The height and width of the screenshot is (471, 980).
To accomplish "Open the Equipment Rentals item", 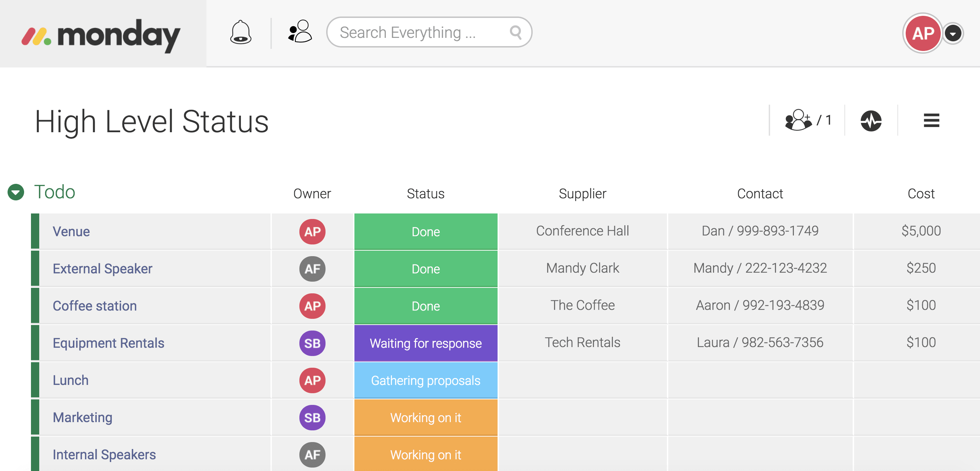I will [108, 343].
